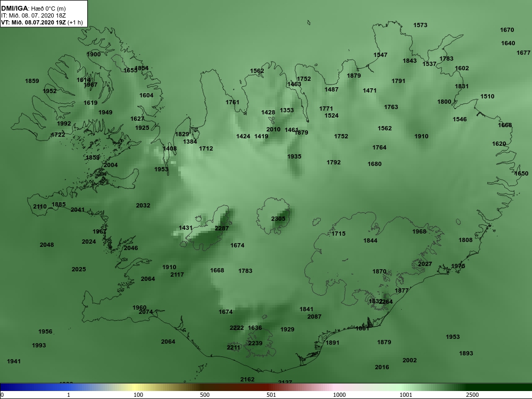Click the value 2222 in the south
The height and width of the screenshot is (399, 532).
(237, 328)
